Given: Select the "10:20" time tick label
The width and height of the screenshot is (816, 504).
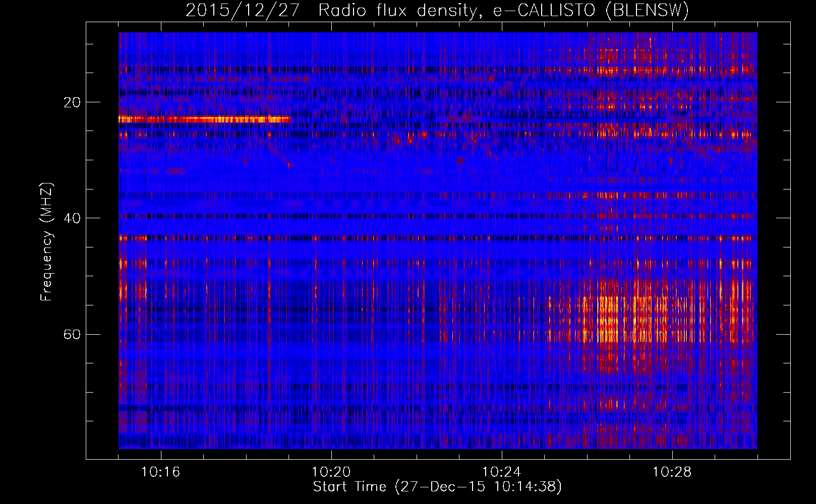Looking at the screenshot, I should pos(331,472).
